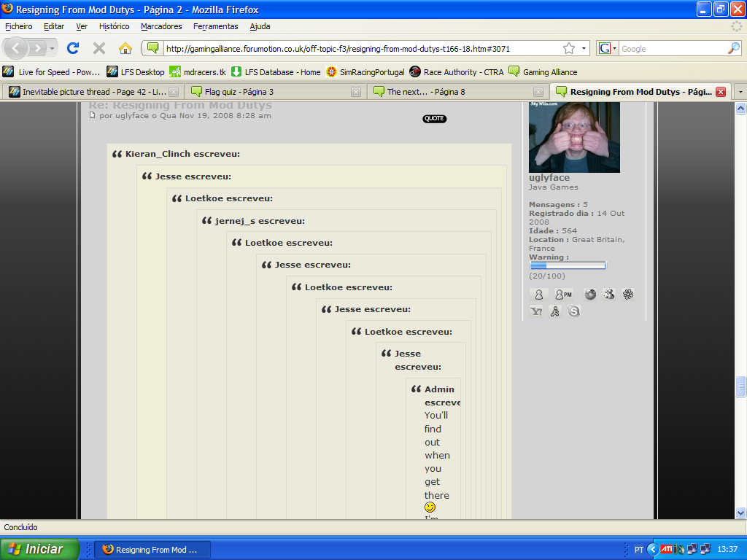The width and height of the screenshot is (747, 560).
Task: Switch to the 'Flag quiz - Página 3' tab
Action: pos(275,92)
